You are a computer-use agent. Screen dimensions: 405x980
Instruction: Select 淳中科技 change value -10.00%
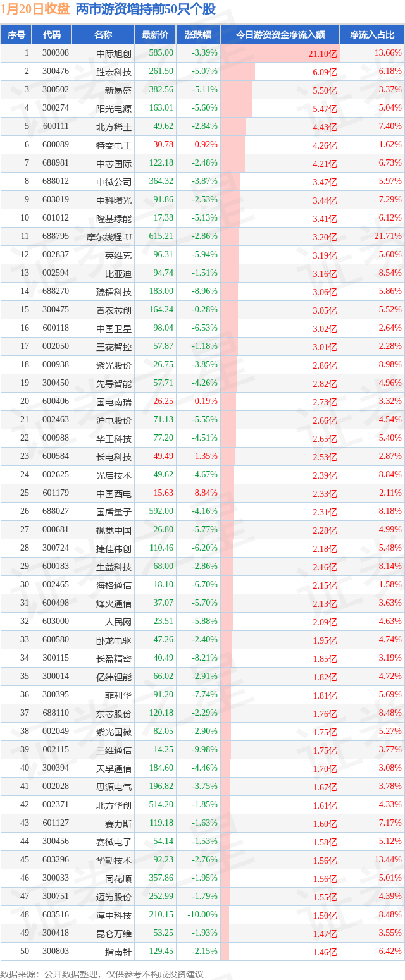coord(203,915)
